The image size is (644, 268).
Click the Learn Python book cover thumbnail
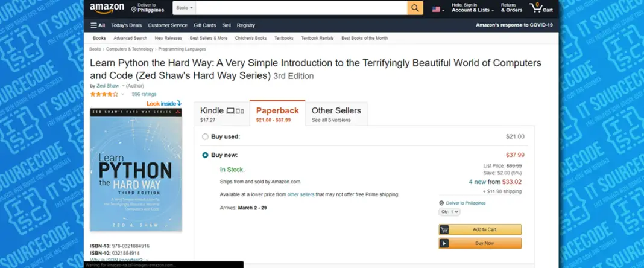tap(136, 170)
